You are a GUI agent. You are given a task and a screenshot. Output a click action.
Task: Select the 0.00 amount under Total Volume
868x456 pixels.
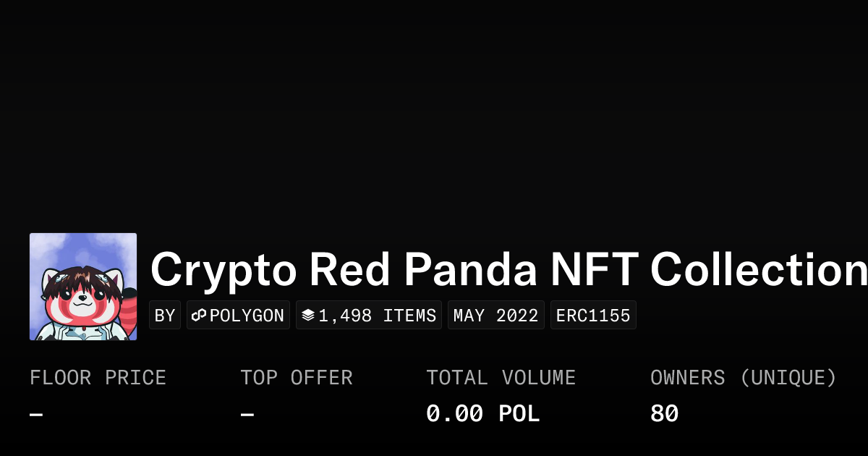coord(454,414)
